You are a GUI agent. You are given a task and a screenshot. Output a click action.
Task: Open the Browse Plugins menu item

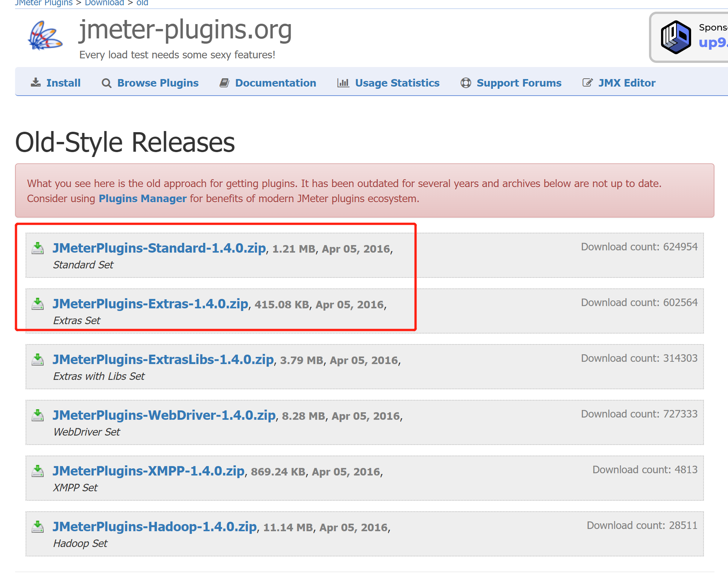click(x=158, y=83)
